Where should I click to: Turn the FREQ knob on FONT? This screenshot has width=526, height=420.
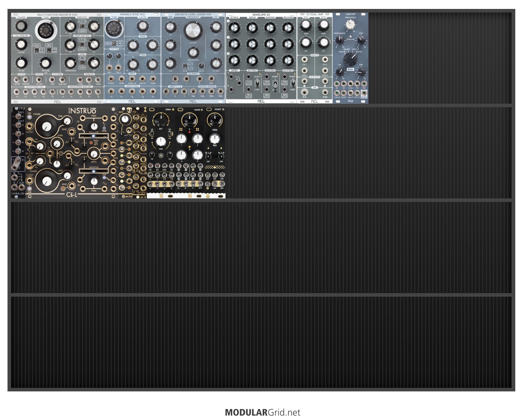(x=214, y=120)
